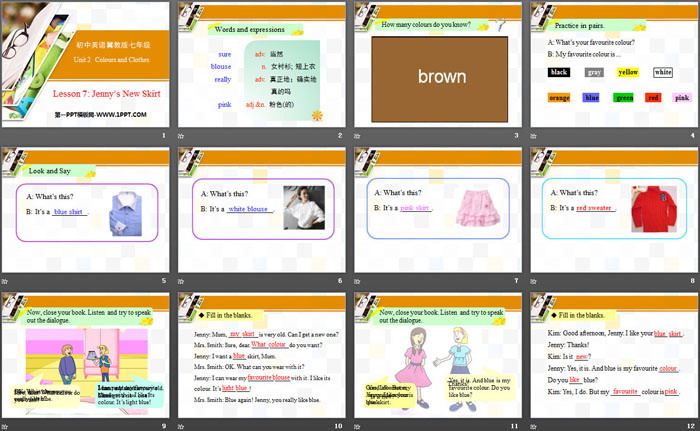Viewport: 700px width, 431px height.
Task: Select the white blouse slide thumbnail
Action: pos(262,210)
